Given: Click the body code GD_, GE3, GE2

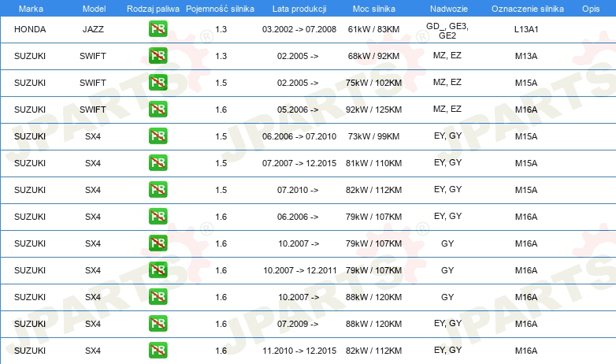Looking at the screenshot, I should tap(447, 31).
